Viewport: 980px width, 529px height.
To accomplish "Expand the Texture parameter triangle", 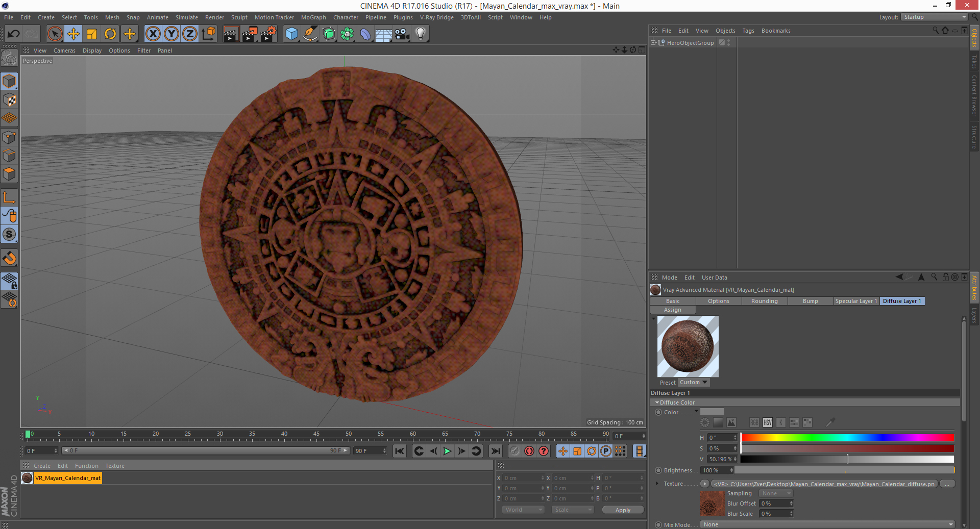I will [657, 484].
